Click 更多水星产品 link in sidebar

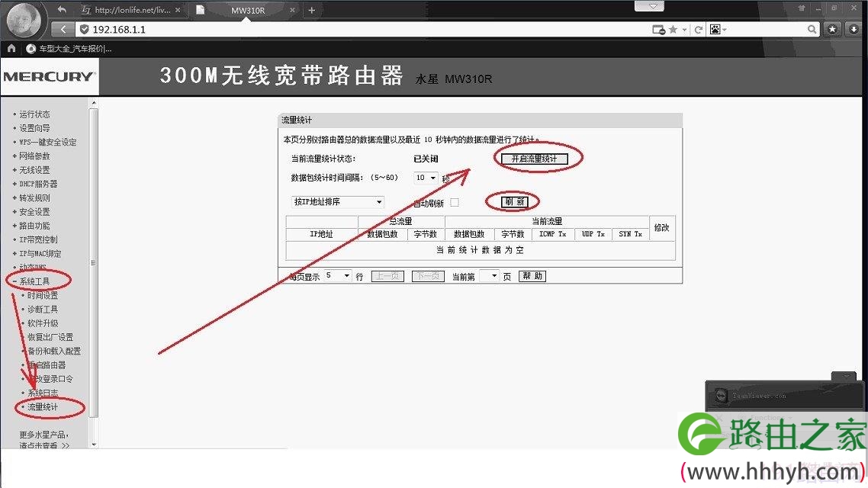[x=44, y=439]
